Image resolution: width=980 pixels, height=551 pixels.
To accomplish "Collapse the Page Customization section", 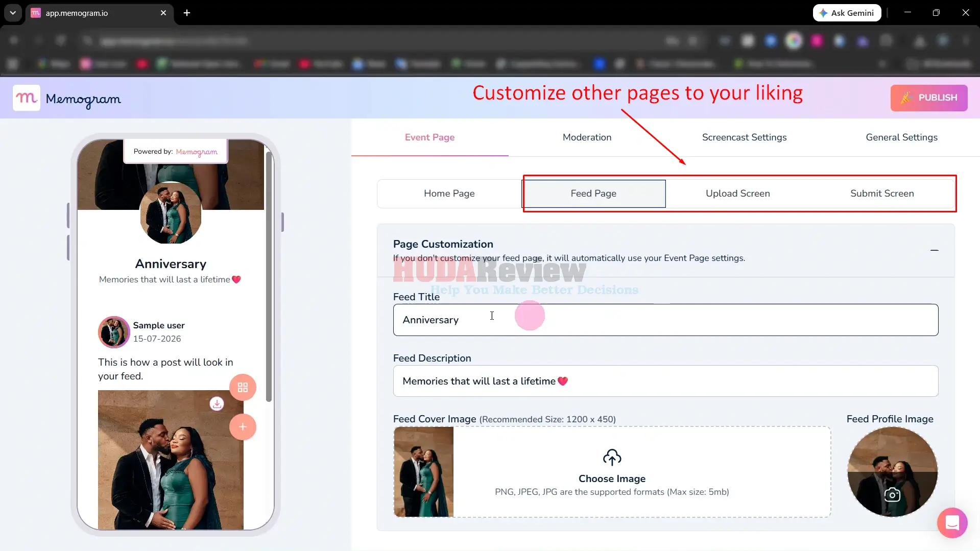I will click(935, 250).
